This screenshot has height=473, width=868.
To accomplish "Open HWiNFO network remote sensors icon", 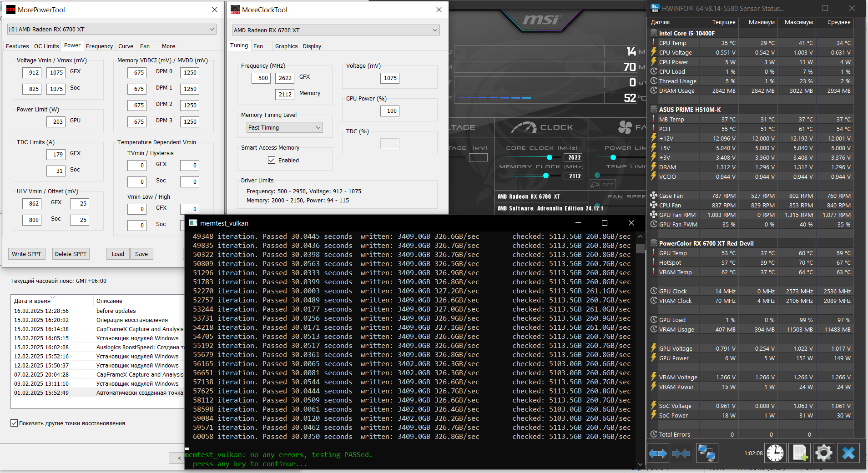I will (707, 453).
